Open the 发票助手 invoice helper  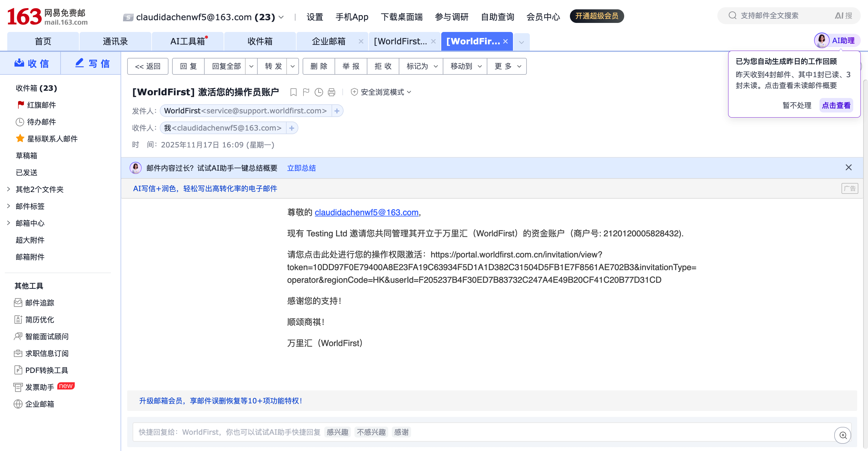pos(34,387)
